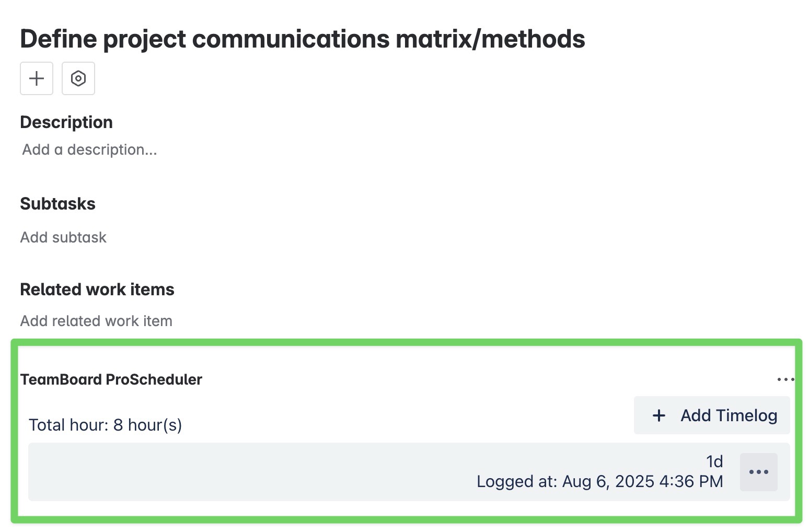Viewport: 809px width, 532px height.
Task: Click the TeamBoard ProScheduler panel title
Action: (111, 379)
